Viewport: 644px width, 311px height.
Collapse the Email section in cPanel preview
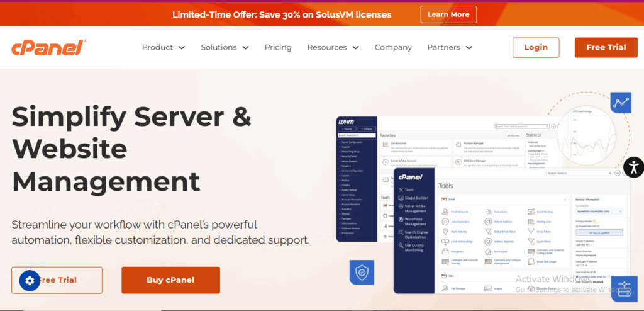(565, 199)
